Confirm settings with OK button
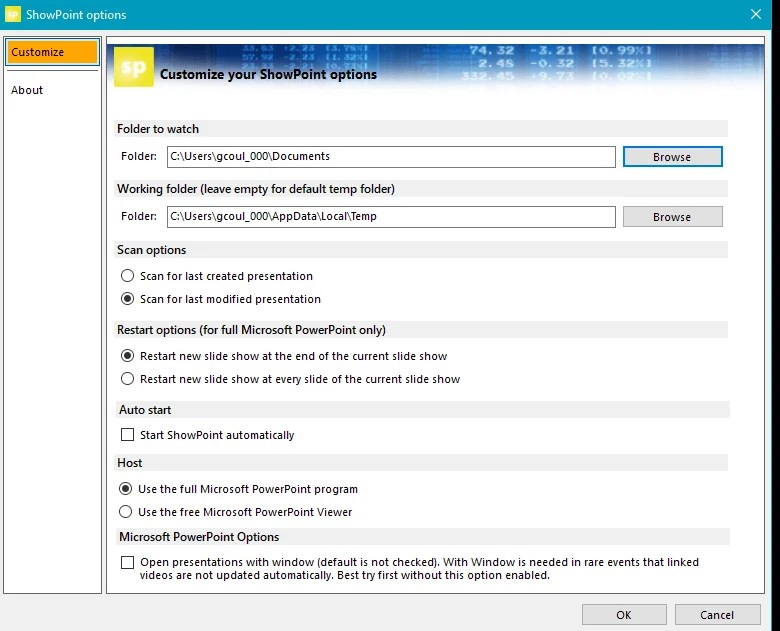780x631 pixels. click(x=624, y=615)
